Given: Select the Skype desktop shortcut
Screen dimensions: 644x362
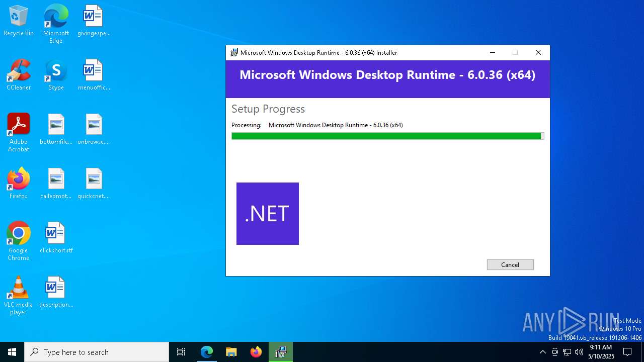Looking at the screenshot, I should pos(56,75).
